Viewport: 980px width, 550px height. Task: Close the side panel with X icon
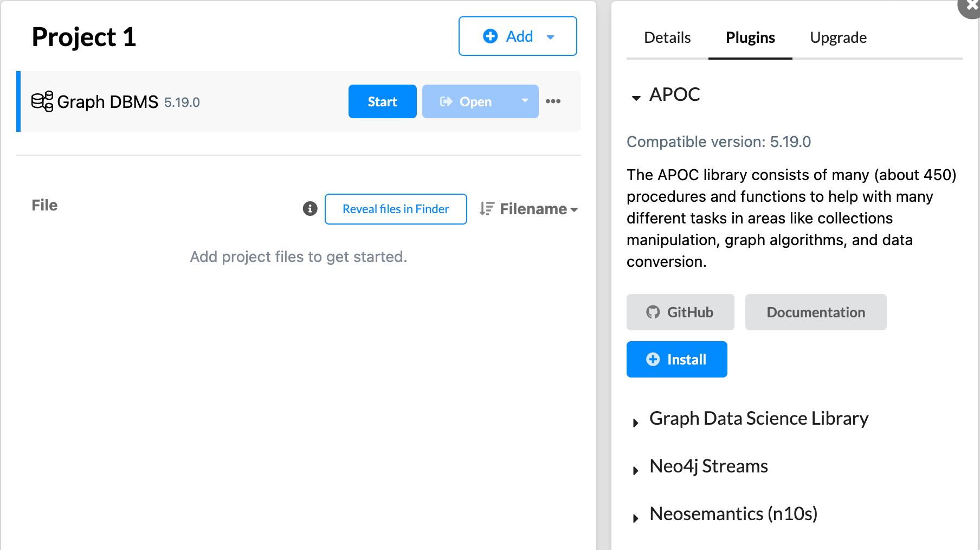(972, 5)
